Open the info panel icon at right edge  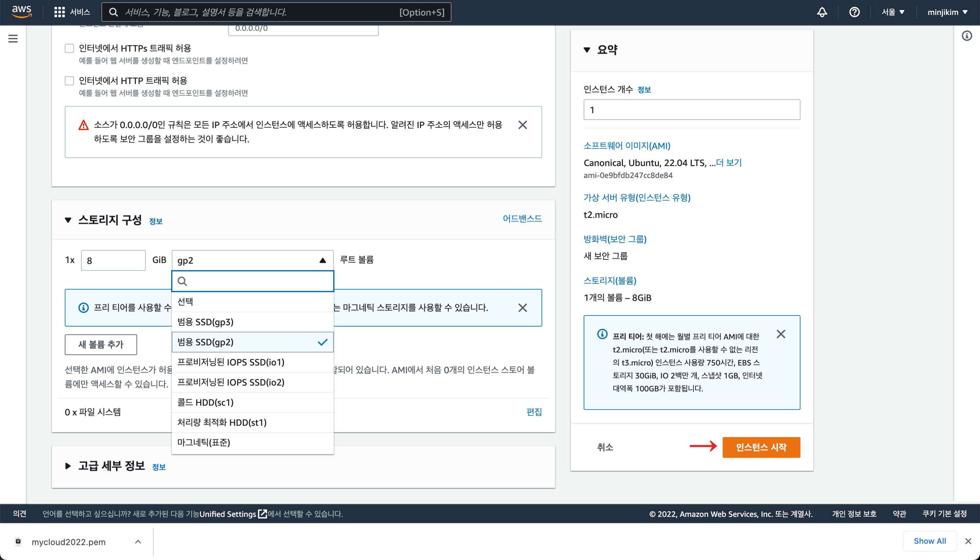coord(967,36)
